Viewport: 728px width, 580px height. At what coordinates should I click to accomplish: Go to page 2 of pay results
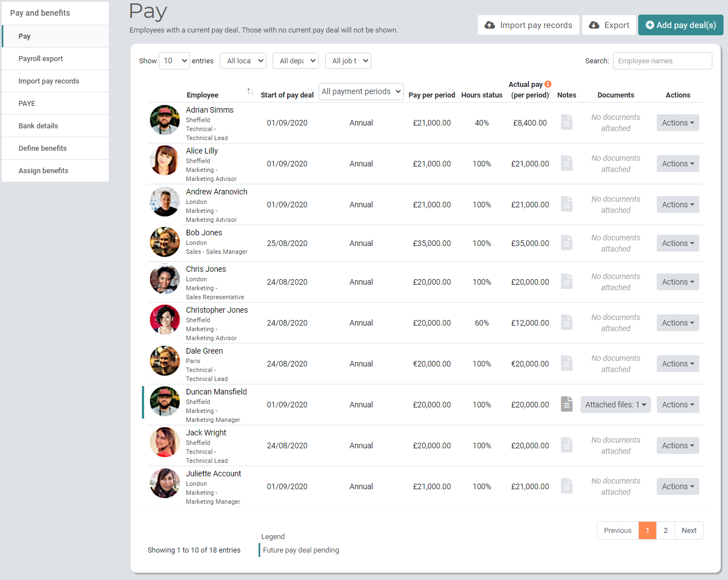coord(666,530)
